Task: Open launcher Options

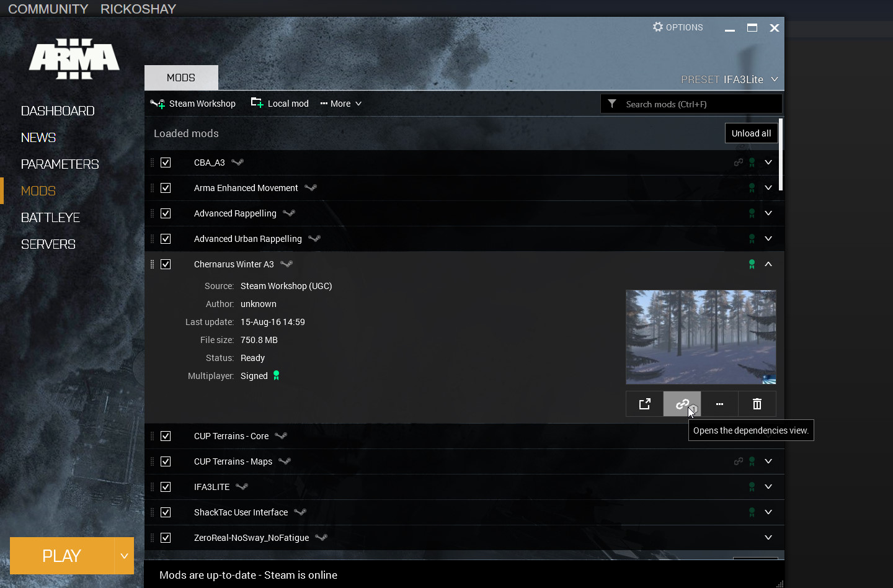Action: coord(678,27)
